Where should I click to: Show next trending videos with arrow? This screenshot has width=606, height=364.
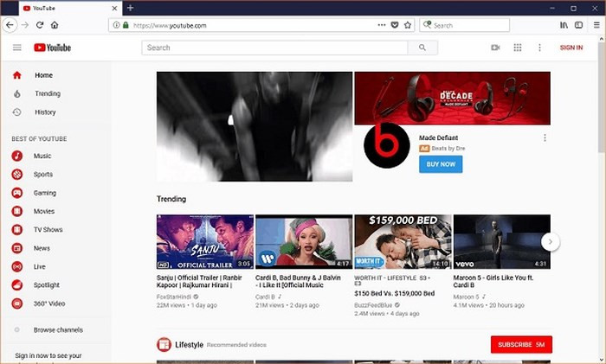click(x=550, y=242)
